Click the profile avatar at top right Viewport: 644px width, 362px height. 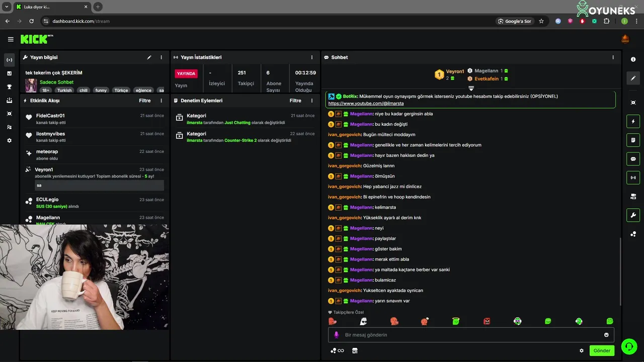[625, 39]
